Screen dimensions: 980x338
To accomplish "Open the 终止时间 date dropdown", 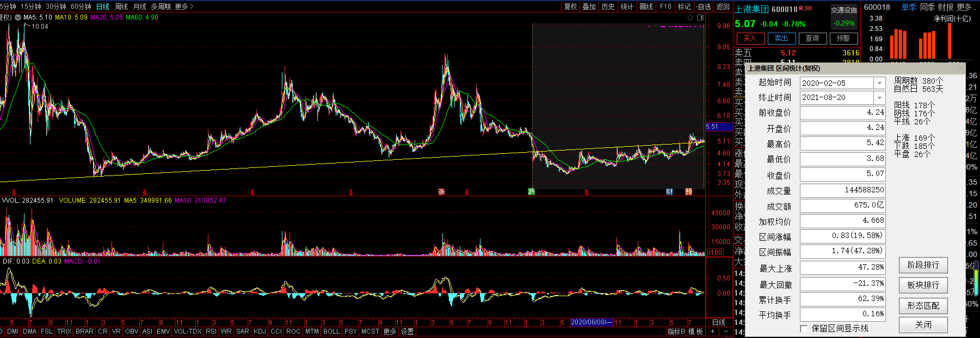I will coord(879,98).
